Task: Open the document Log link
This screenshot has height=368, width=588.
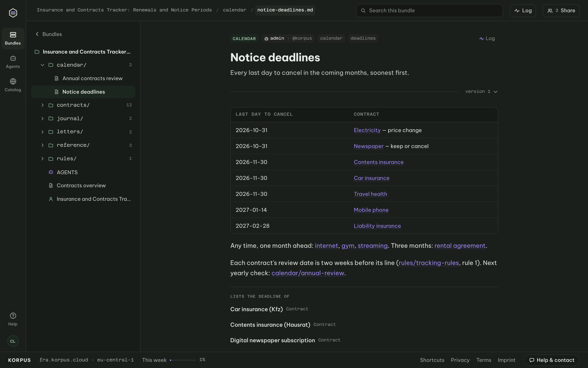Action: [x=487, y=38]
